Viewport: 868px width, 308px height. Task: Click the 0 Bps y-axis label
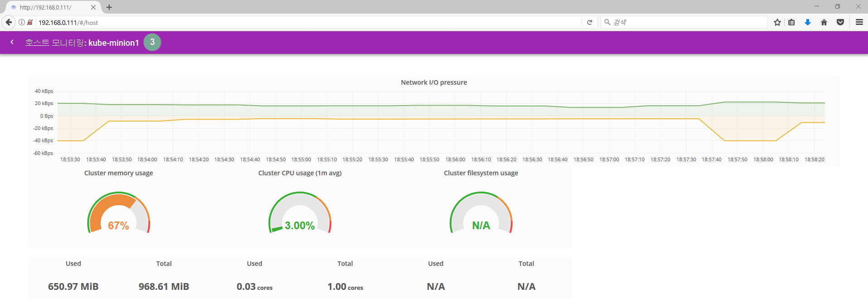coord(47,116)
